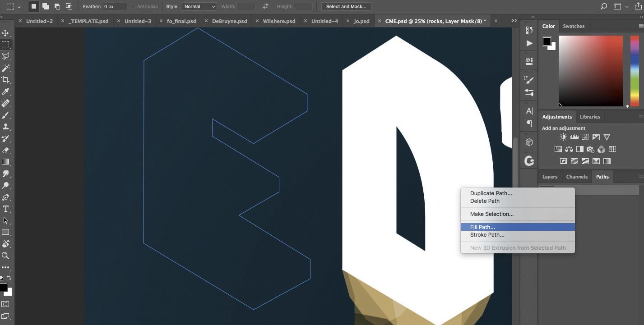Add a Vibrance adjustment
644x325 pixels.
click(607, 137)
